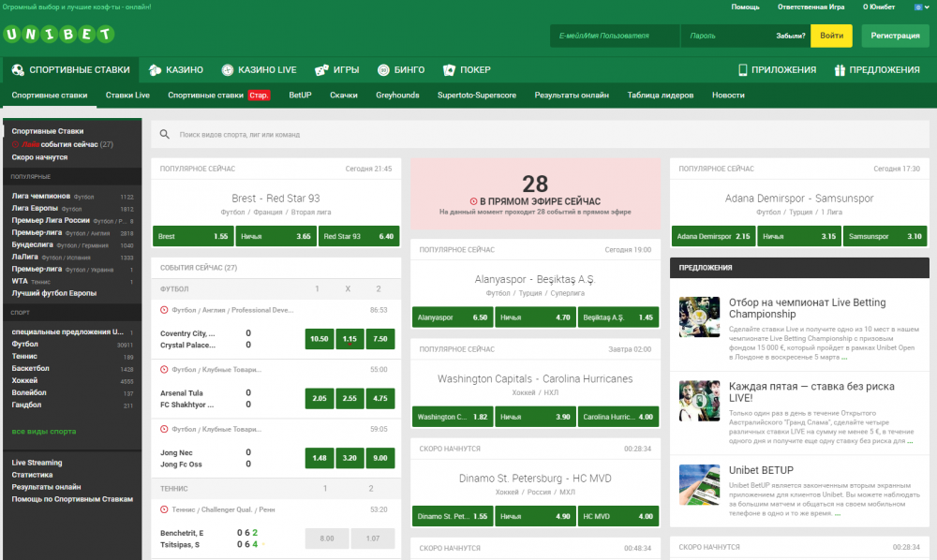Bet on Brest at 1.55
Viewport: 937px width, 560px height.
(x=193, y=236)
